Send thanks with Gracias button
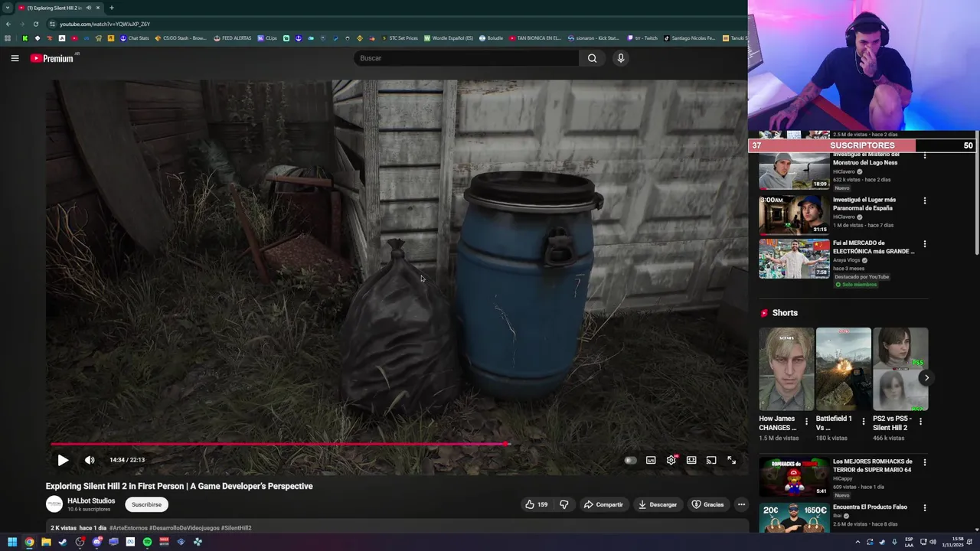The width and height of the screenshot is (980, 551). click(x=707, y=504)
